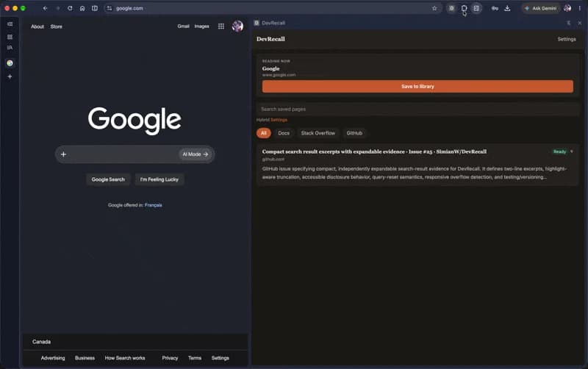Close the DevRecall side panel

[580, 23]
